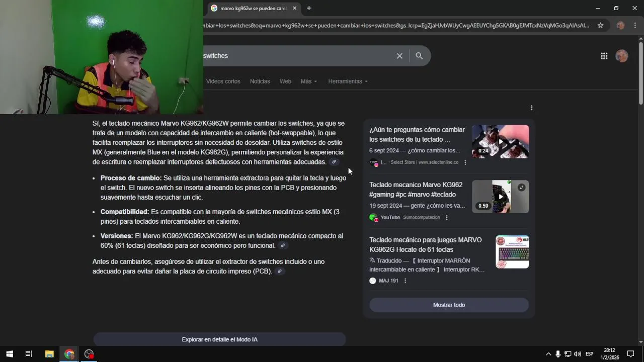Show hidden system tray icons

click(x=548, y=354)
